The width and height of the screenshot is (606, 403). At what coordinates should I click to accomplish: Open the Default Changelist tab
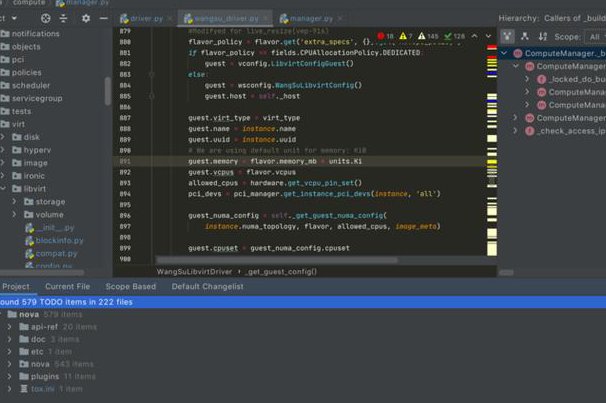point(208,287)
